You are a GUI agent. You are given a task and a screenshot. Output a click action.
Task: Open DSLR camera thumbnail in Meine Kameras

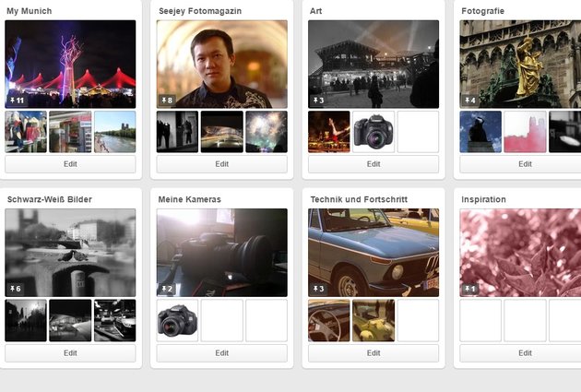pyautogui.click(x=177, y=320)
